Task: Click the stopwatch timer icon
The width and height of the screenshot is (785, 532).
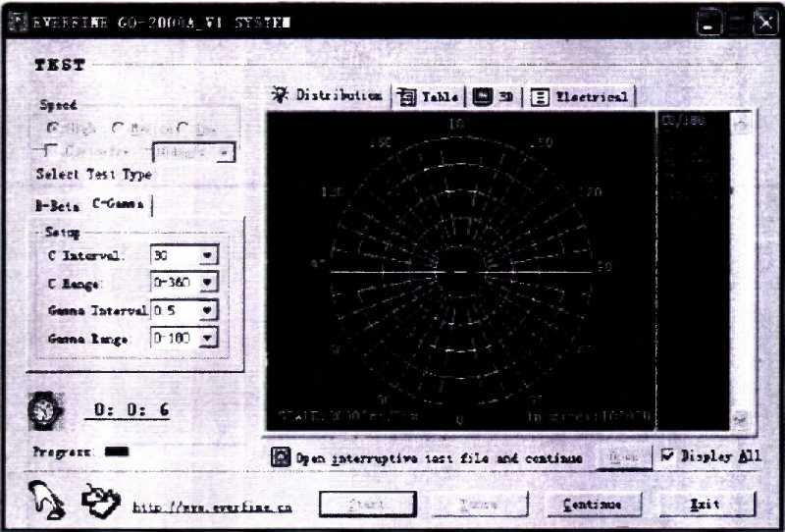Action: (45, 410)
